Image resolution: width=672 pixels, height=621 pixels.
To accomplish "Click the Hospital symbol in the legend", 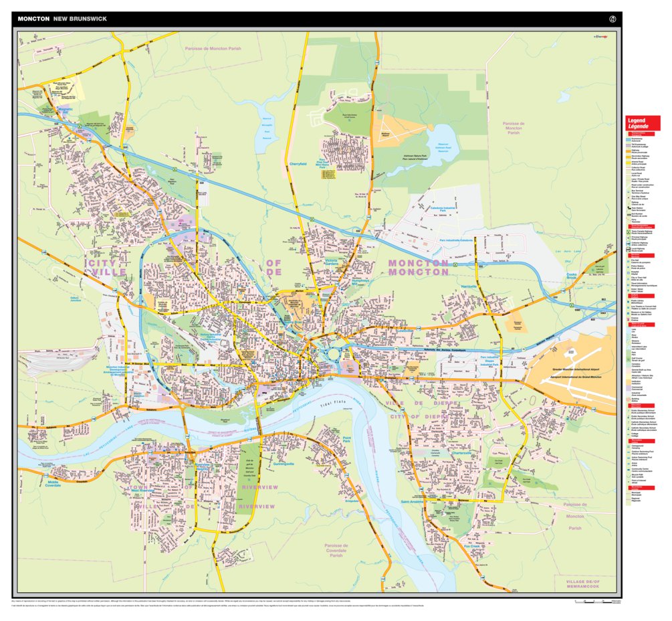I will 627,274.
